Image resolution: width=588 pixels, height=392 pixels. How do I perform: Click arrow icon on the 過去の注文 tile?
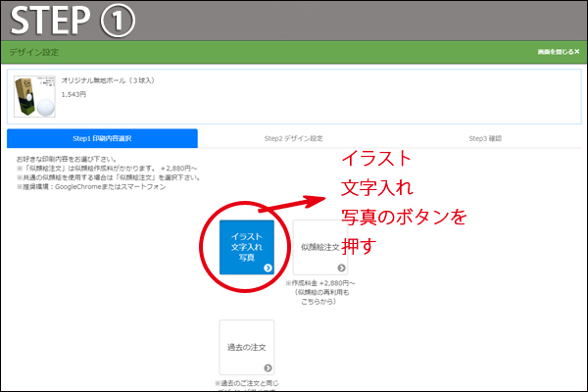[x=268, y=368]
